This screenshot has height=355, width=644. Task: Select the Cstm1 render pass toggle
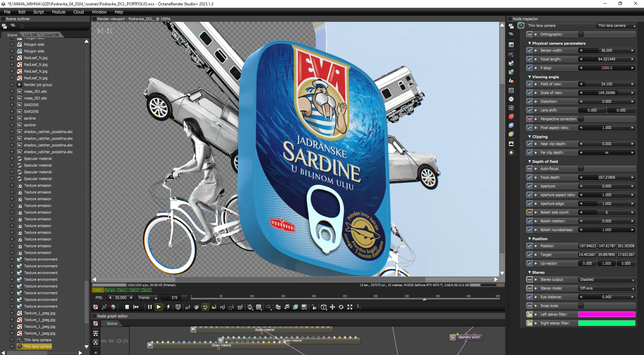point(122,290)
